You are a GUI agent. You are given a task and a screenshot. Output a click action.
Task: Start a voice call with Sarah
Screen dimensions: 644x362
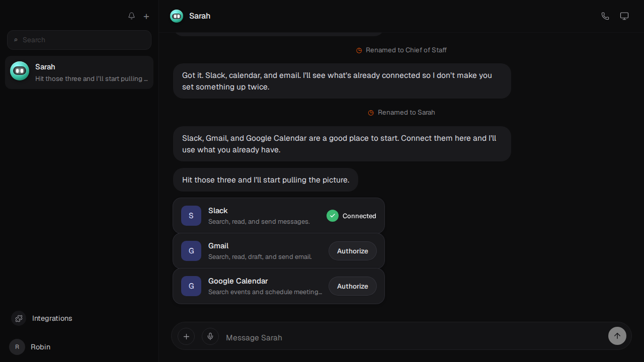(605, 16)
